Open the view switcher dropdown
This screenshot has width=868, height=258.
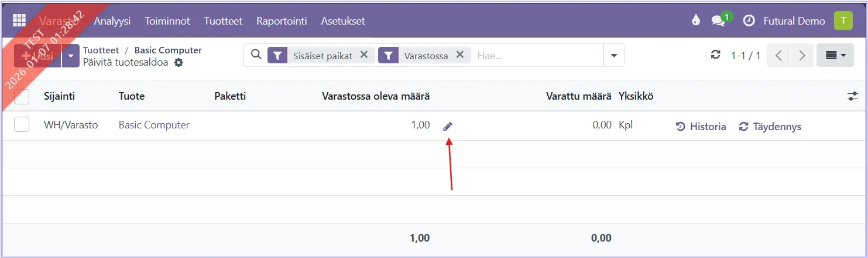[835, 56]
